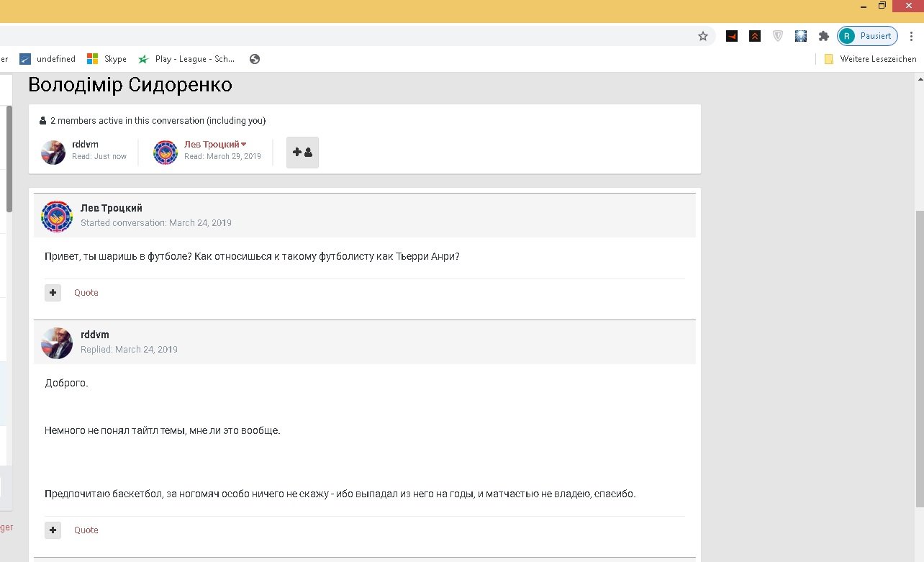Expand the Weitere Lesezeichen bookmarks folder
The height and width of the screenshot is (562, 924).
870,59
